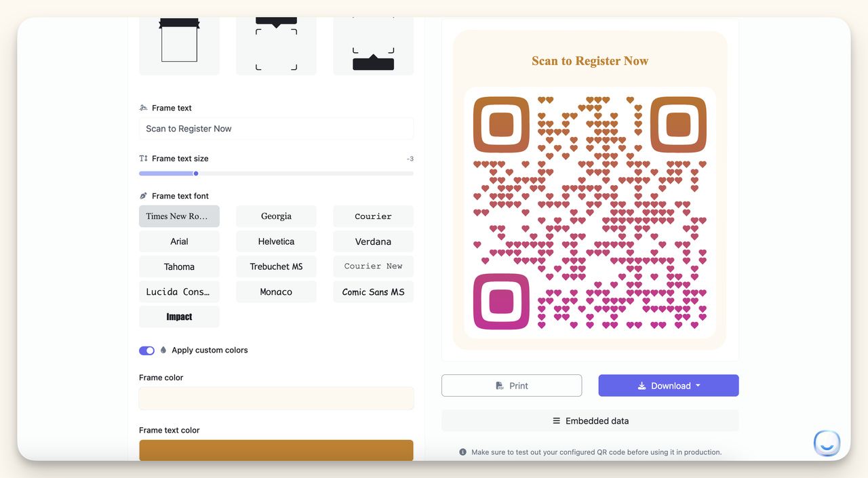Set frame font to Tahoma
The image size is (868, 478).
tap(179, 266)
